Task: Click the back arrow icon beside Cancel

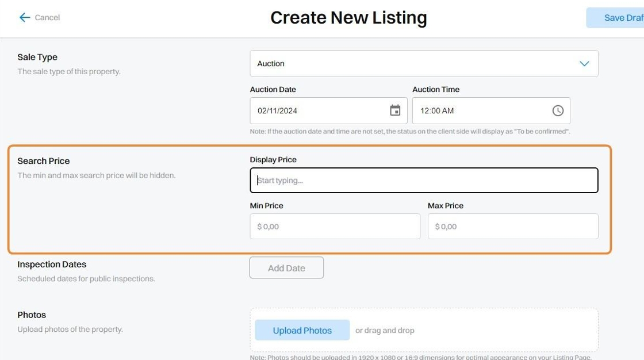Action: coord(24,18)
